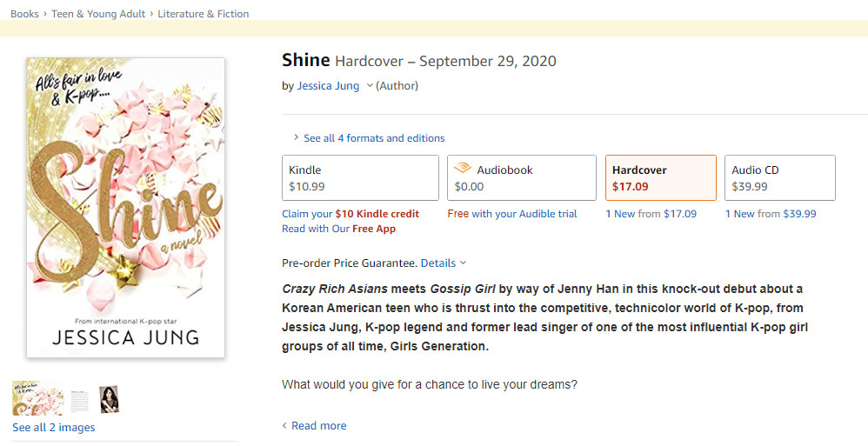Open 1 New from $39.99 offer
868x446 pixels.
771,214
